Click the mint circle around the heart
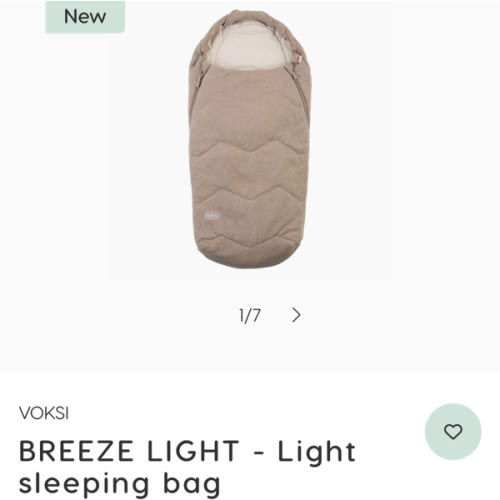500x500 pixels. pos(453,431)
